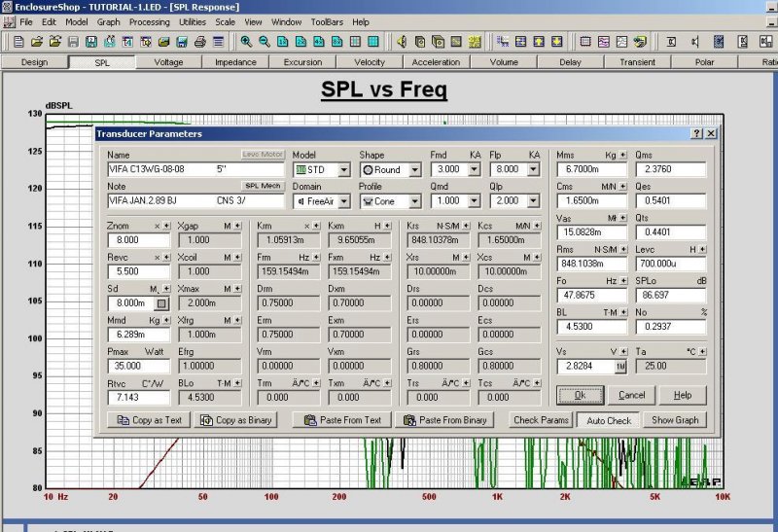Click the blue up-arrow toolbar icon
The height and width of the screenshot is (532, 778).
point(539,42)
